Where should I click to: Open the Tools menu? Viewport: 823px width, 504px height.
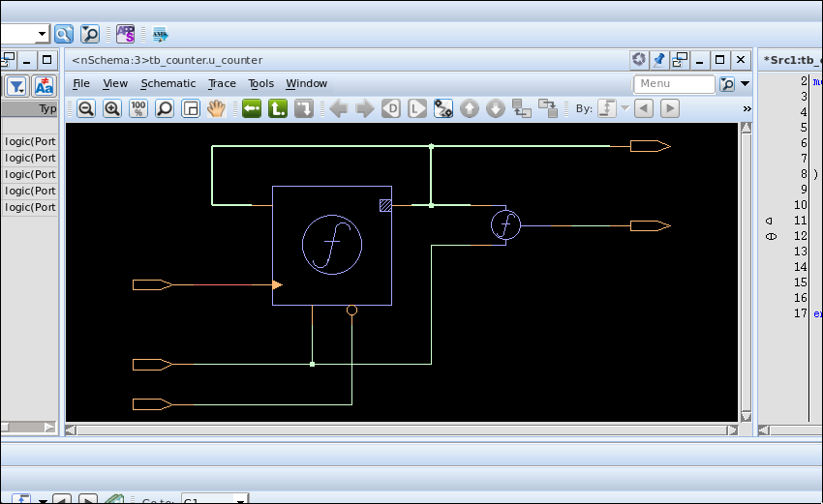pos(260,83)
